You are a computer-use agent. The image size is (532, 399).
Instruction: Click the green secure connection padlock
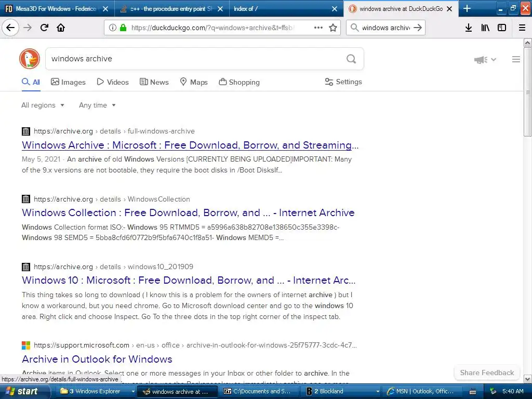pyautogui.click(x=123, y=28)
